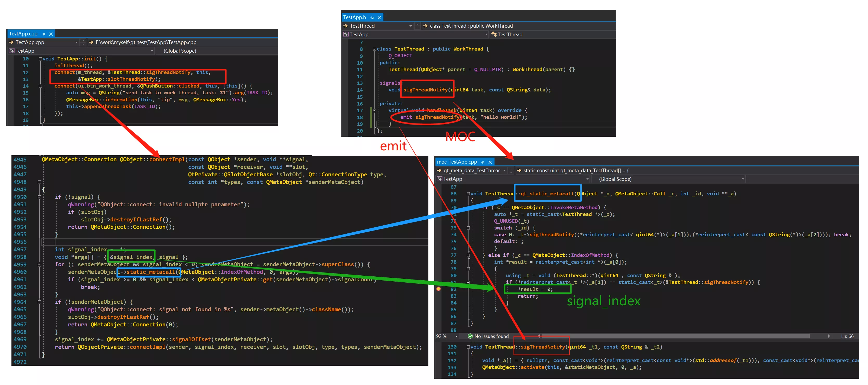Close the TestApp.cpp tab
Screen dimensions: 868x385
pos(51,34)
